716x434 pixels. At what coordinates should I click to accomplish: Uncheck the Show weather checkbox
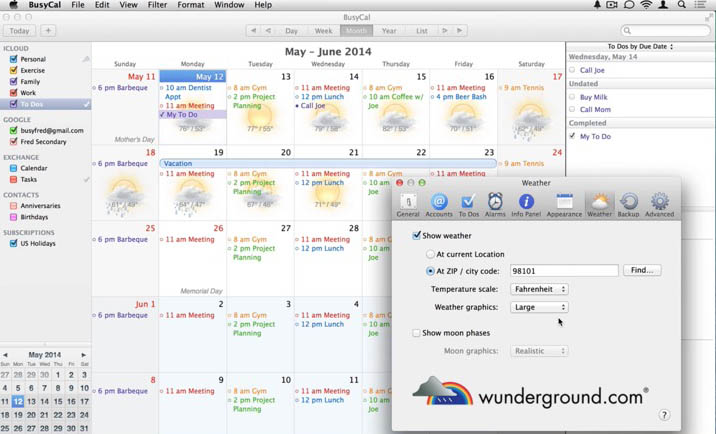(417, 236)
